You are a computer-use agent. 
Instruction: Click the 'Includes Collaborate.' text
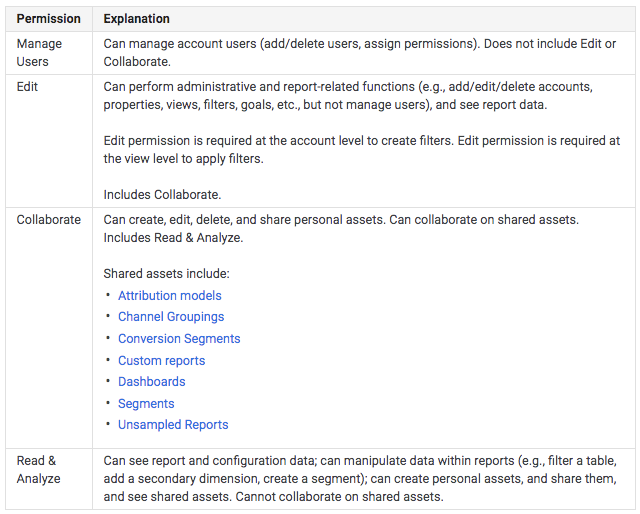point(164,194)
